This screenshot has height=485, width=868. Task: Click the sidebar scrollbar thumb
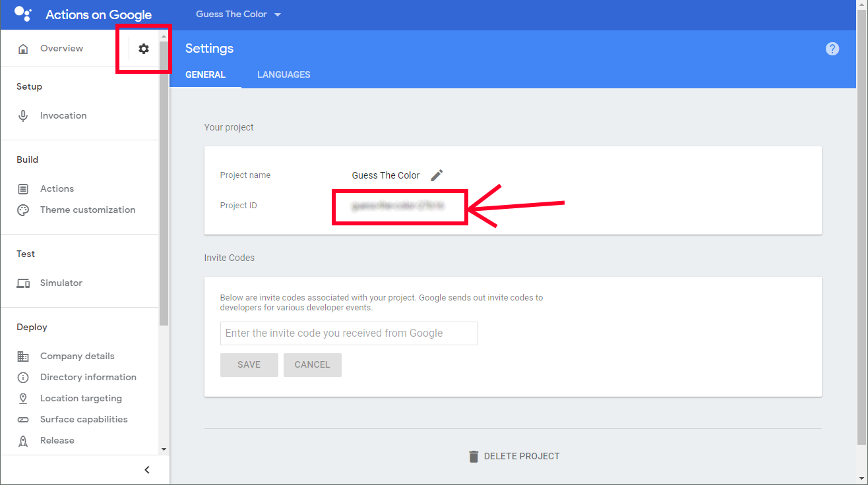(164, 185)
